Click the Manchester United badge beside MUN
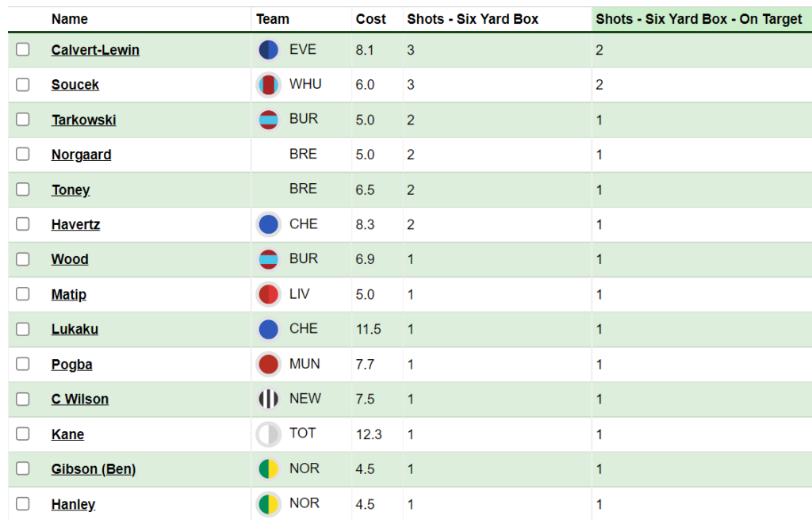This screenshot has height=520, width=812. click(x=268, y=364)
